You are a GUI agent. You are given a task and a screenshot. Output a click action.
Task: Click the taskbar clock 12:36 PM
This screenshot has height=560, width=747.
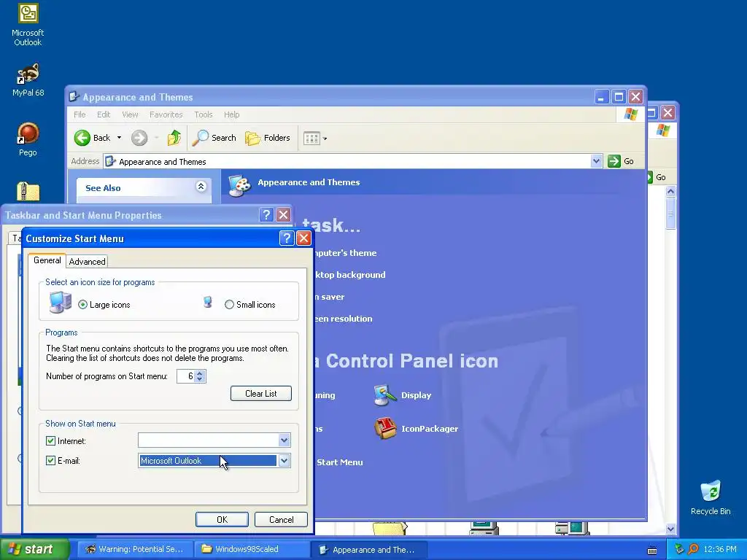[x=719, y=550]
